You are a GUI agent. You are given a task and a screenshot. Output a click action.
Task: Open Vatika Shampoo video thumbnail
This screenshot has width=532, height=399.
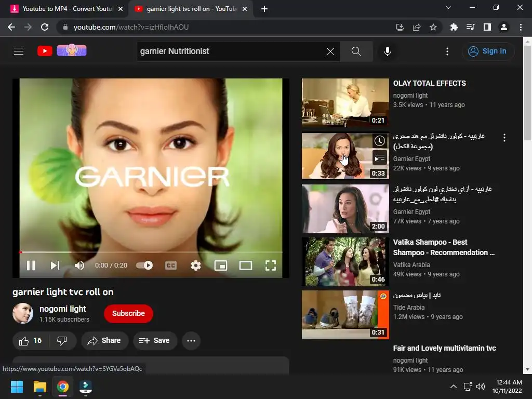(x=345, y=262)
